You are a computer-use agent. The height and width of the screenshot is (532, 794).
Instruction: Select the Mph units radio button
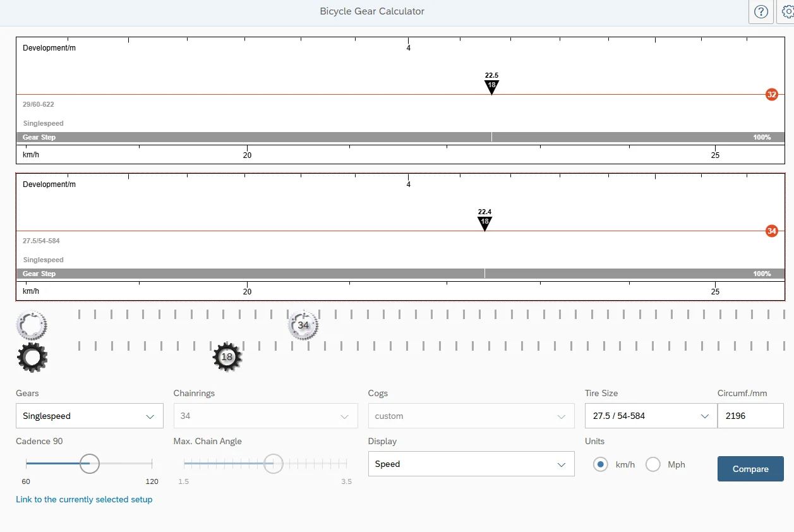pos(653,464)
